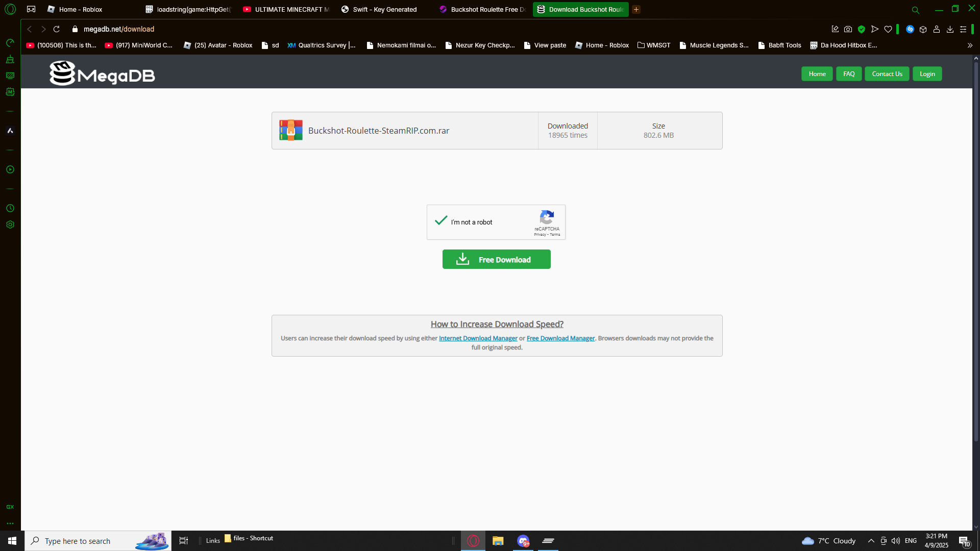Follow the Internet Download Manager link

tap(478, 338)
